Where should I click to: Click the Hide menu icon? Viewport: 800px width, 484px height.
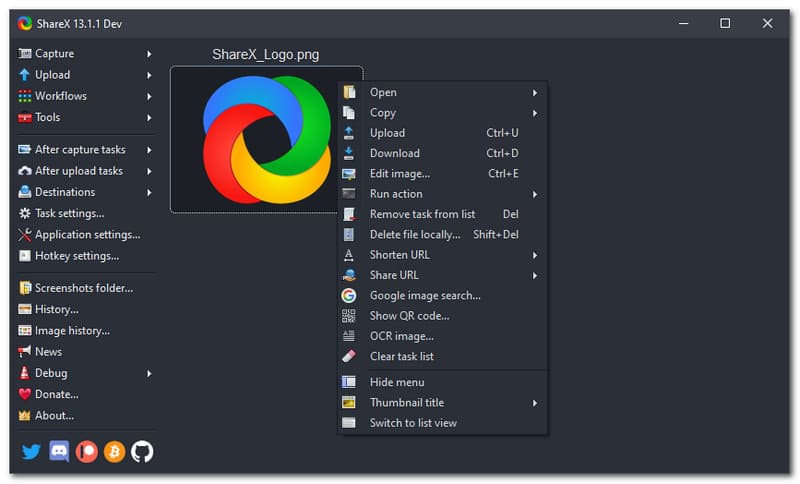click(x=349, y=382)
